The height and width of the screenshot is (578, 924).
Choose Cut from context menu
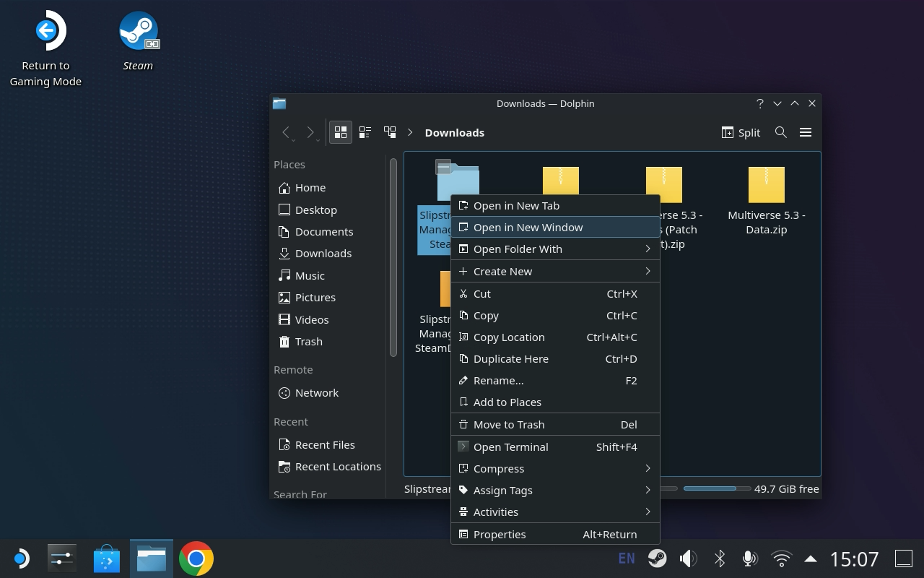555,293
